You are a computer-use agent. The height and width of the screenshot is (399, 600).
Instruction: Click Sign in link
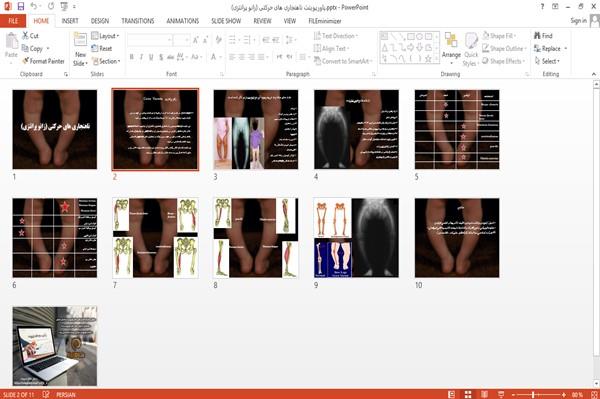tap(578, 21)
